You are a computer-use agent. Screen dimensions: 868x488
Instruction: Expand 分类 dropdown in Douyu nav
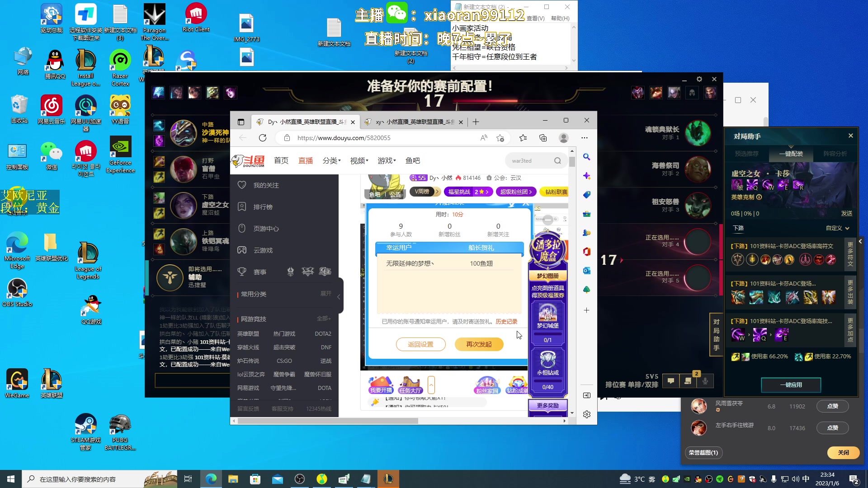click(x=332, y=161)
